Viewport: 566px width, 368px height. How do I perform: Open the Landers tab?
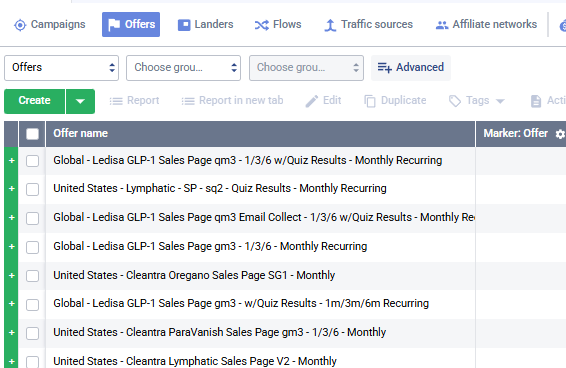pos(206,25)
